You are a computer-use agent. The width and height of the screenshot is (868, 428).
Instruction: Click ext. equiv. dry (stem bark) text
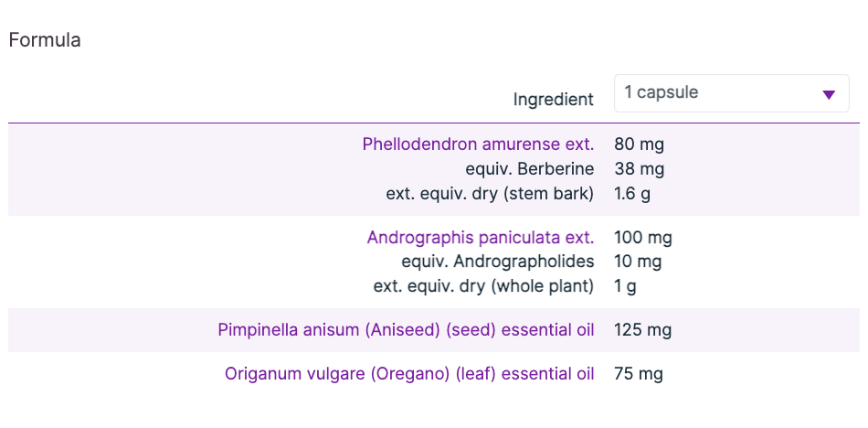(490, 193)
